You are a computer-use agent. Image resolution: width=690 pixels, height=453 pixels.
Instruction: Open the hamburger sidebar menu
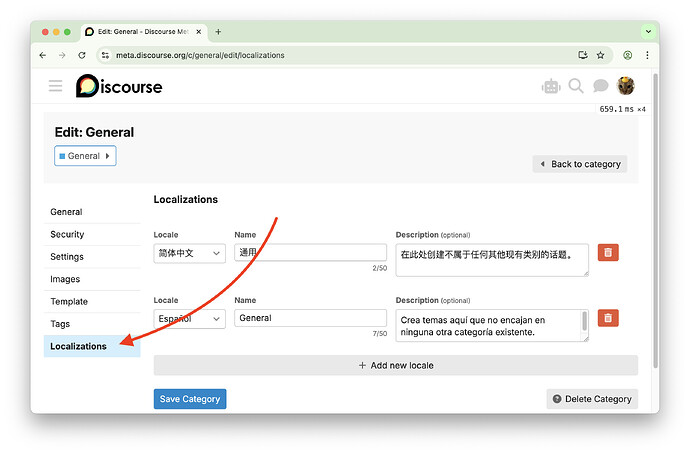click(55, 86)
